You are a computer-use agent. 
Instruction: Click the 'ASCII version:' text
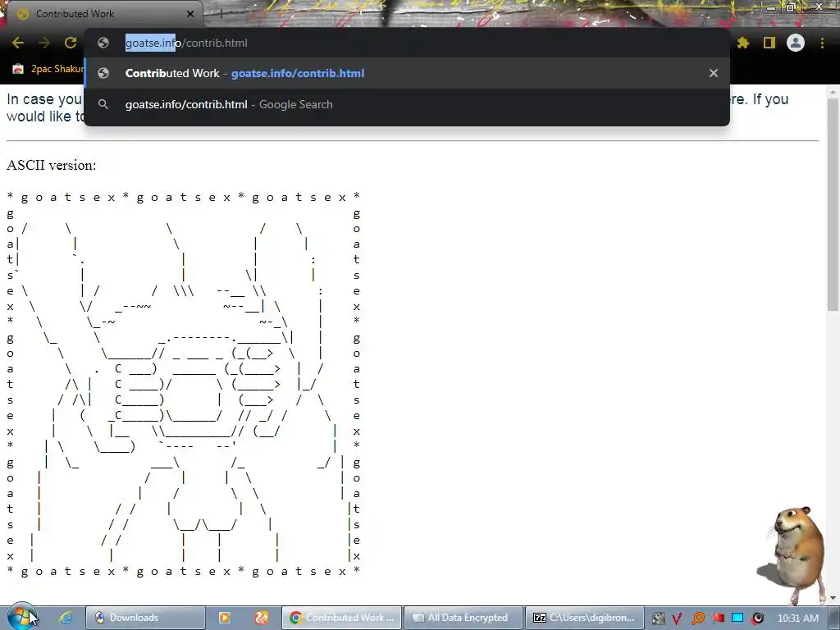click(x=52, y=165)
